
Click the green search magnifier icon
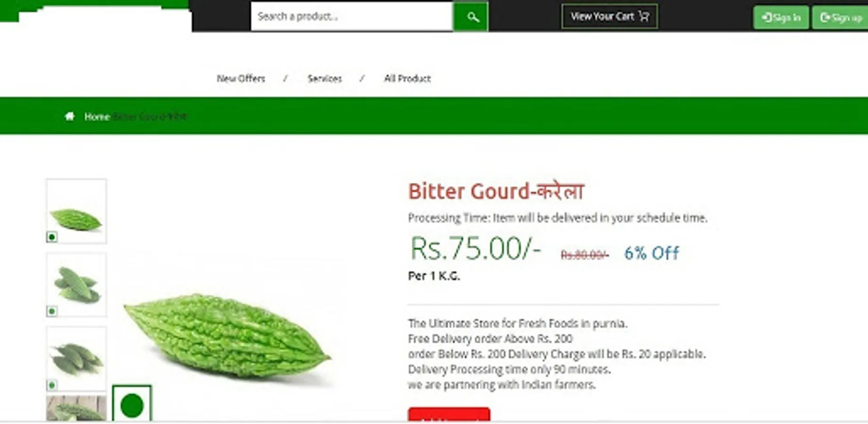471,16
